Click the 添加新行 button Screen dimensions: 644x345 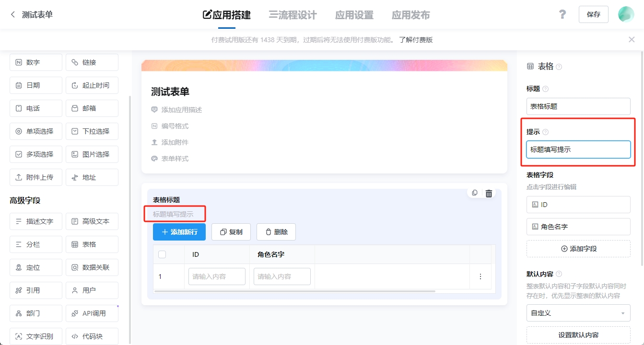tap(179, 232)
